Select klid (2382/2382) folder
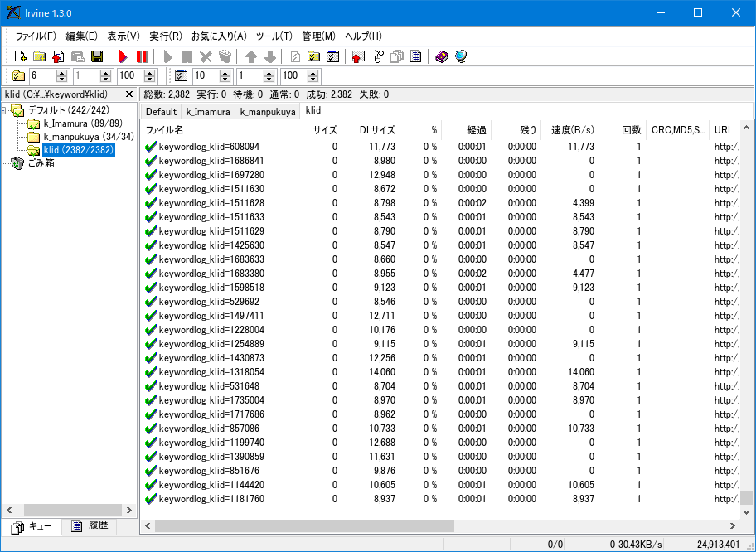Image resolution: width=756 pixels, height=552 pixels. [x=78, y=150]
